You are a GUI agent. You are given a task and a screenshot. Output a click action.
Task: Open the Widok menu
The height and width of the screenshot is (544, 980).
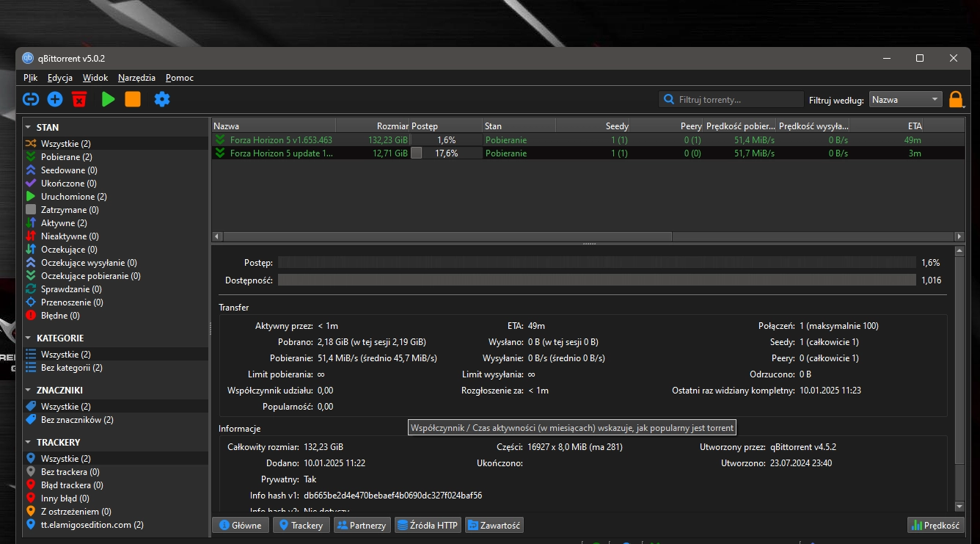95,77
